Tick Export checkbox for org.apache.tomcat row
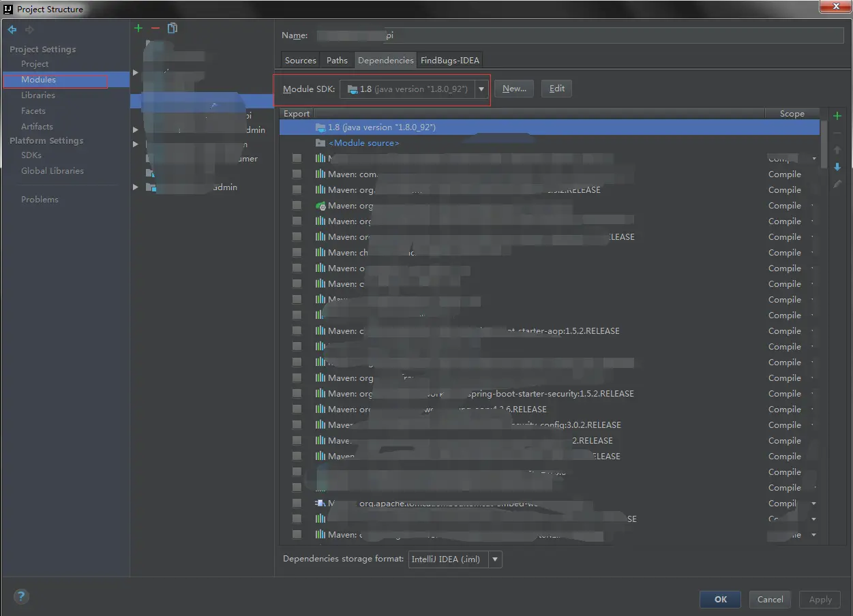The height and width of the screenshot is (616, 853). [297, 504]
